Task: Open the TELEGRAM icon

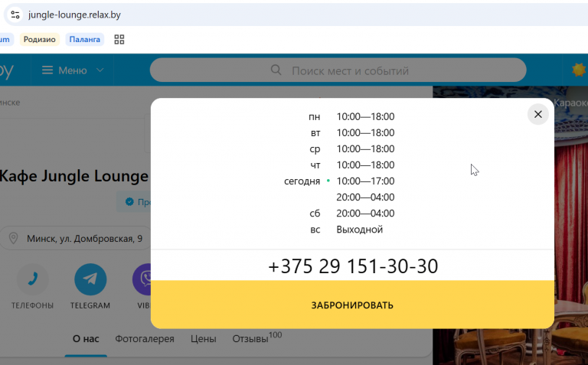Action: tap(90, 279)
